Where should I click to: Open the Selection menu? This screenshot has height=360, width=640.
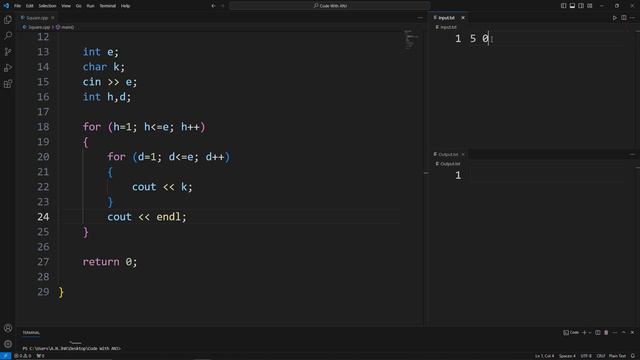coord(47,6)
